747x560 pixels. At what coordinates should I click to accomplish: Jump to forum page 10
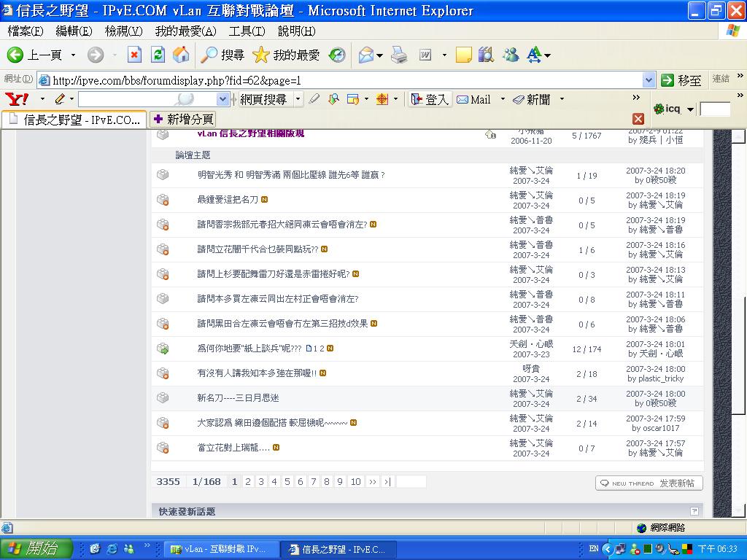click(x=355, y=481)
